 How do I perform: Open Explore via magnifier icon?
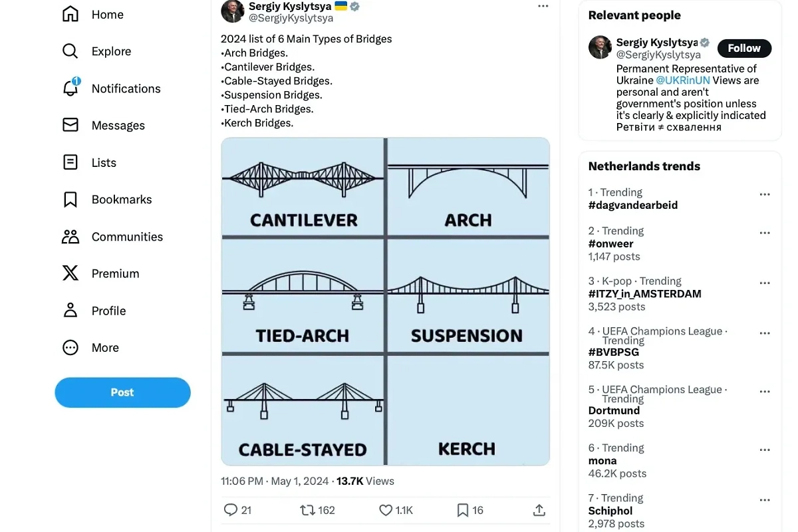(70, 51)
